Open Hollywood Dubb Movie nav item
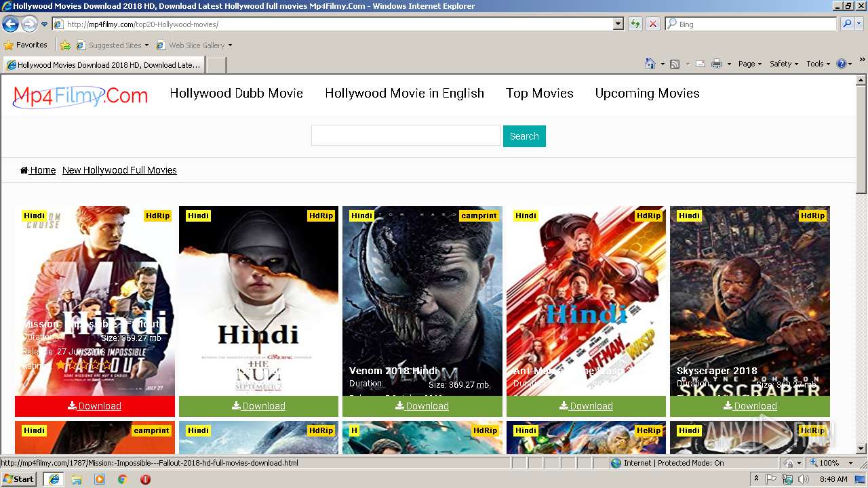Image resolution: width=868 pixels, height=488 pixels. point(236,94)
